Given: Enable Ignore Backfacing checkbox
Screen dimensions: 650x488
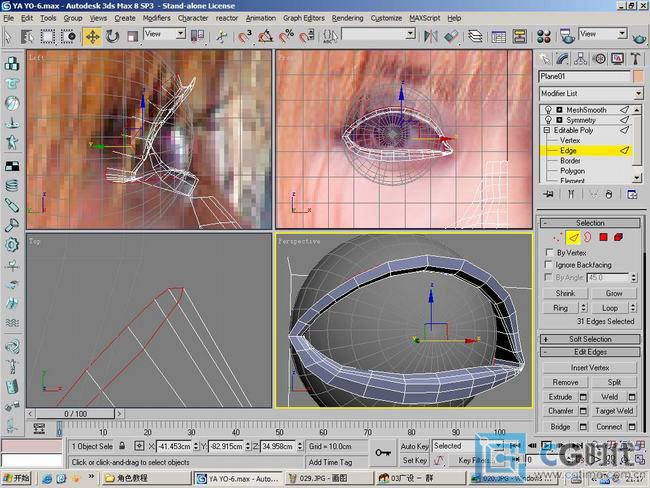Looking at the screenshot, I should tap(548, 265).
